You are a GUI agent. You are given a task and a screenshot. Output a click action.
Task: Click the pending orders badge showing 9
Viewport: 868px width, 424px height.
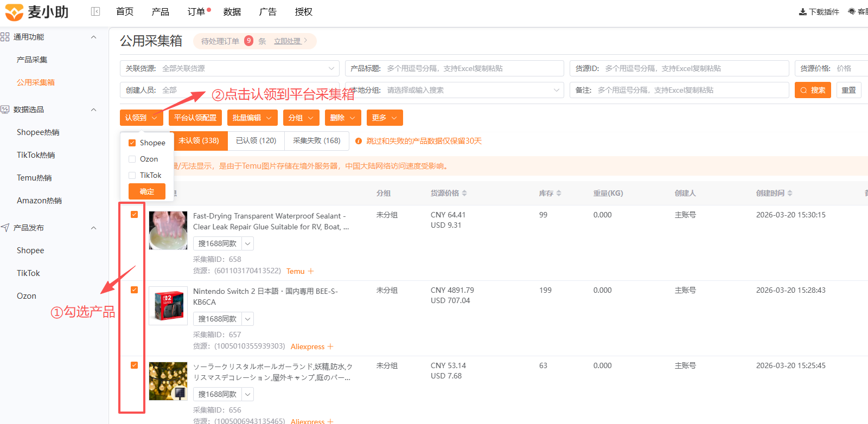248,41
